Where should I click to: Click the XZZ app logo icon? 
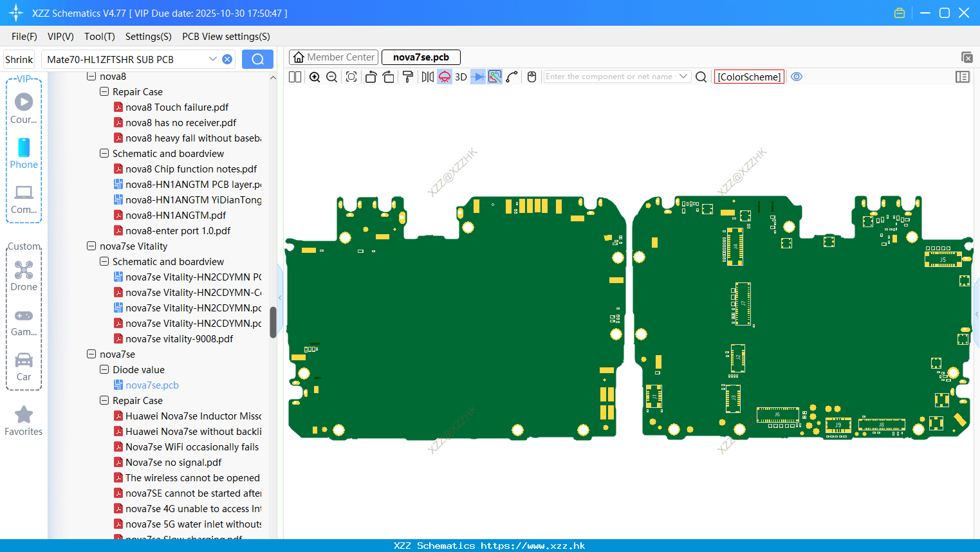tap(16, 13)
